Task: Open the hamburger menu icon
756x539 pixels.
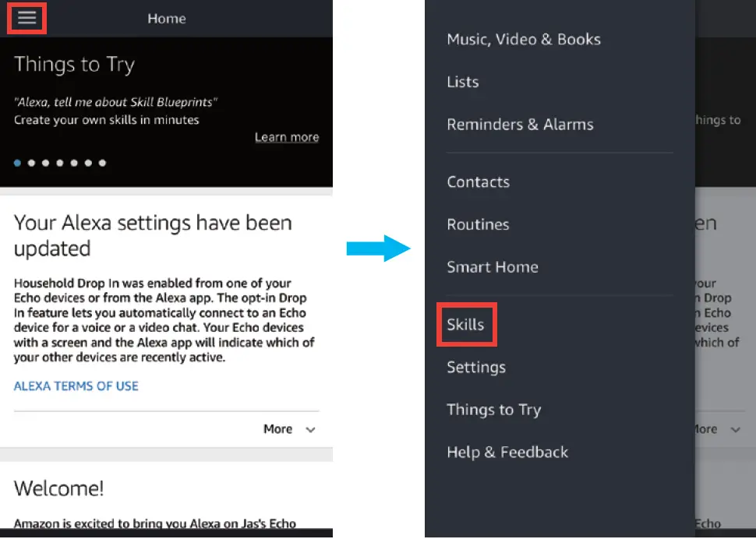Action: click(27, 18)
